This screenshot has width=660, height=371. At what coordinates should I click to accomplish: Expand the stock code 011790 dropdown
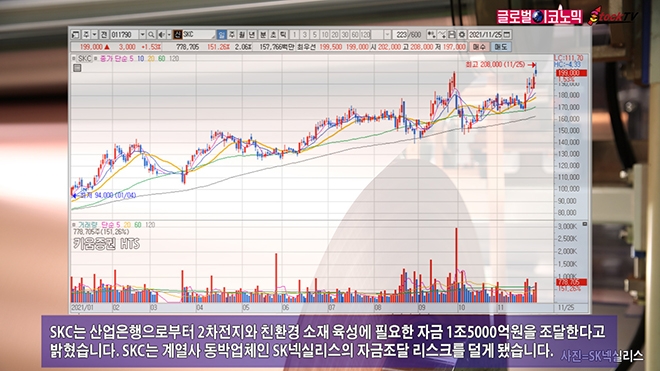tap(142, 35)
